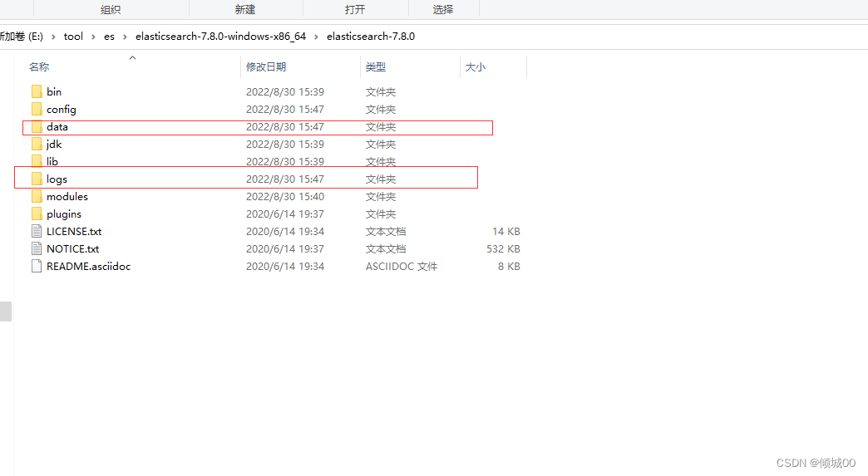Open elasticsearch-7.8.0-windows-x86_64 breadcrumb

(220, 37)
